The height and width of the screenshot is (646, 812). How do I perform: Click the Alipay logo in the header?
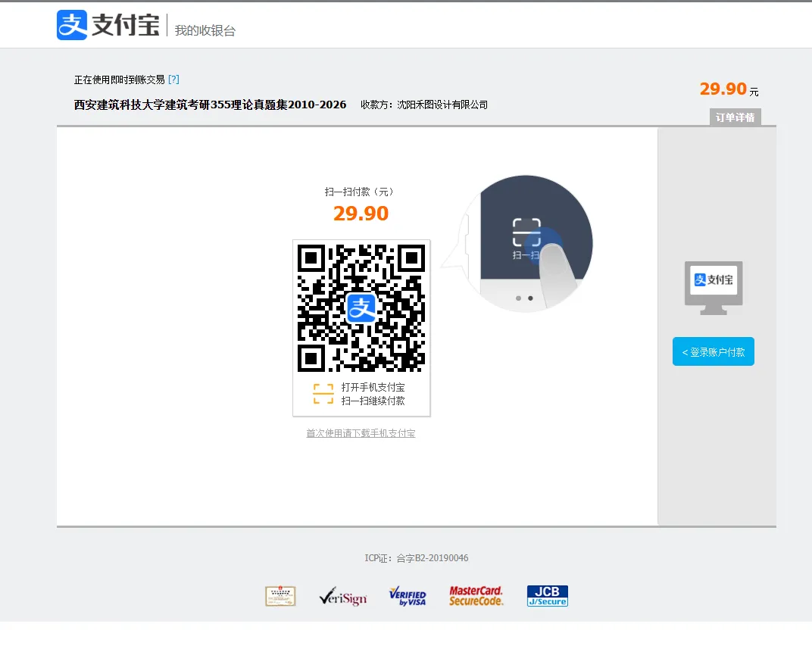[x=108, y=25]
